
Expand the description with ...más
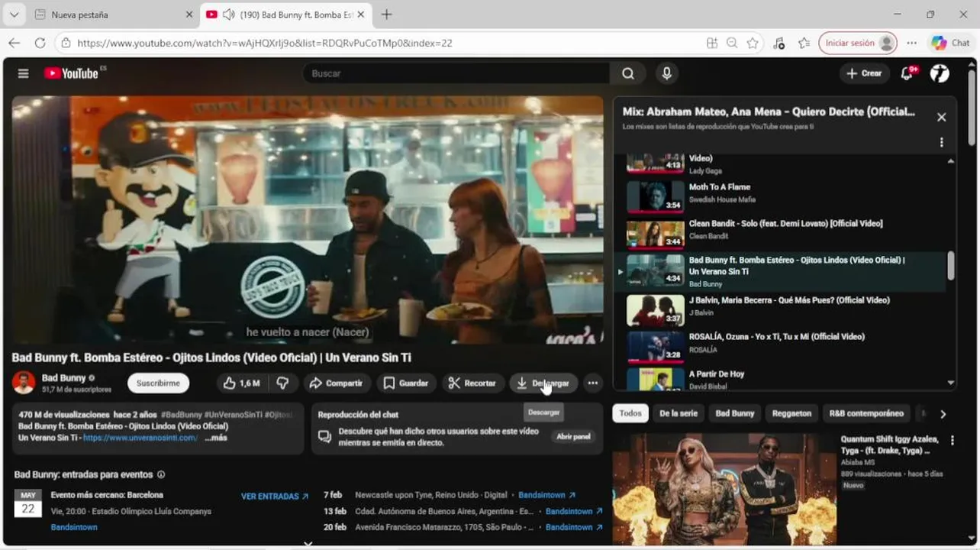(216, 438)
